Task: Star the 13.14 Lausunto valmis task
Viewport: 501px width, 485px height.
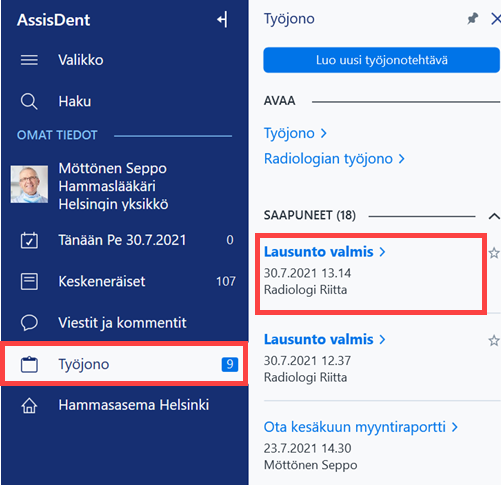Action: 494,253
